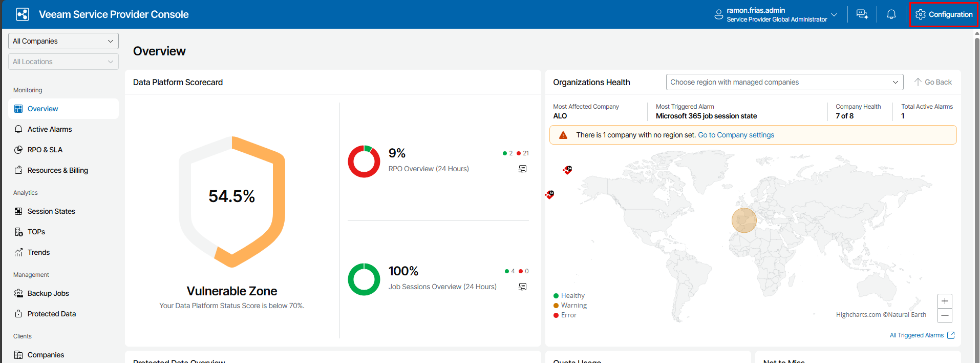980x363 pixels.
Task: Zoom in on the world map
Action: point(945,301)
